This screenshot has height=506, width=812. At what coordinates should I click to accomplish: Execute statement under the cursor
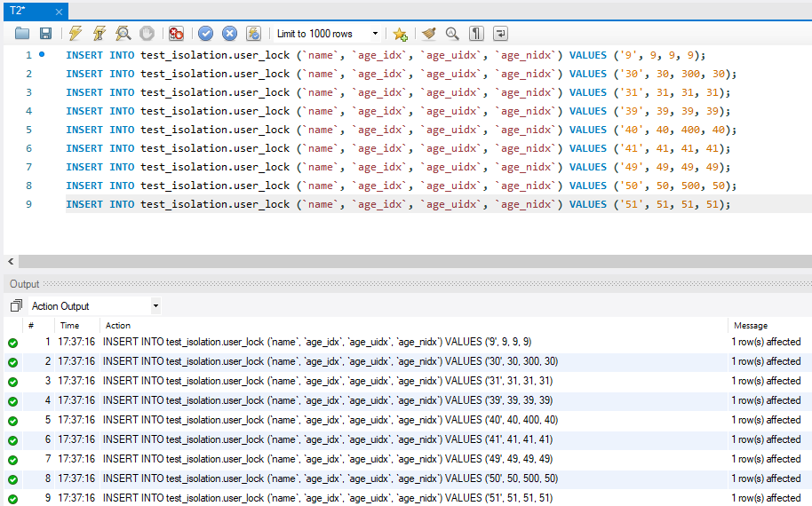point(99,34)
